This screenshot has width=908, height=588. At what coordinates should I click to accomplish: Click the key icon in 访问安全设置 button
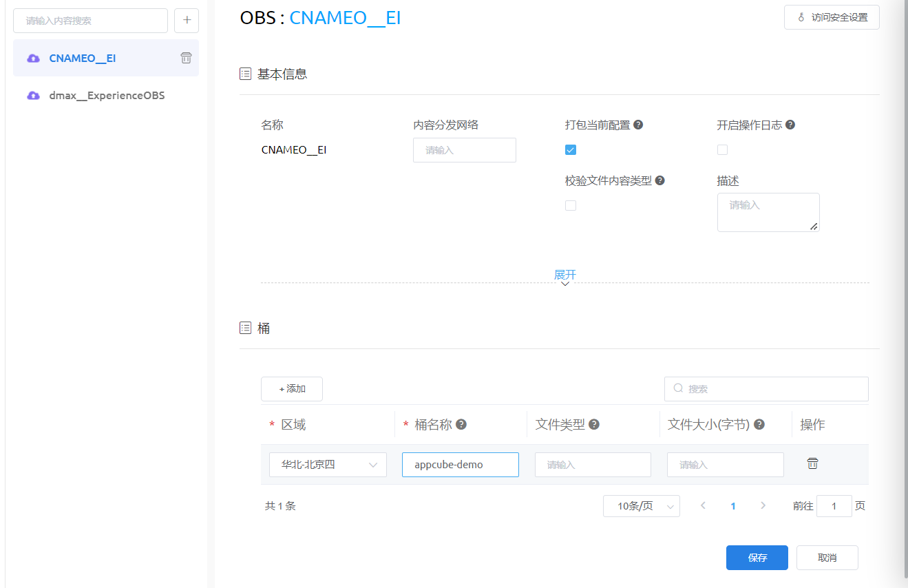pos(801,18)
